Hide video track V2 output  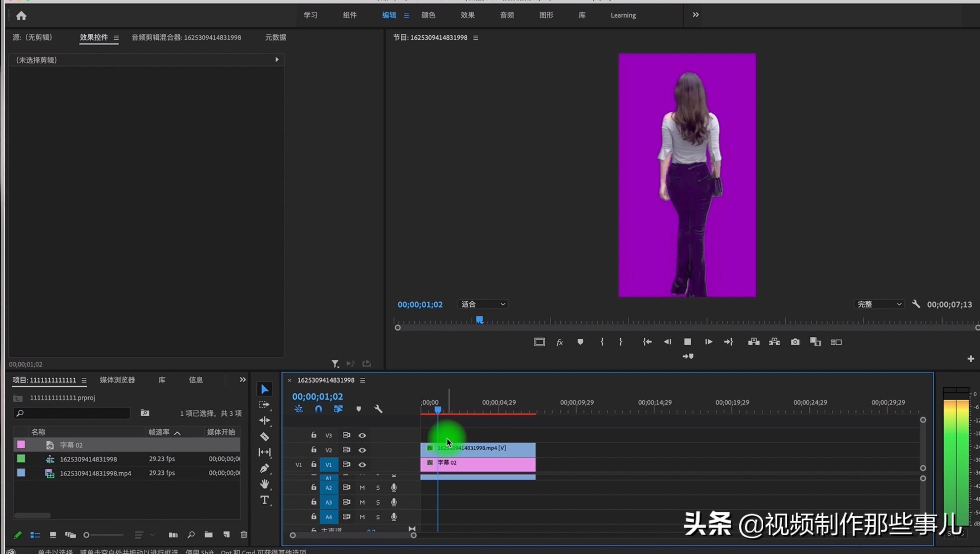pyautogui.click(x=362, y=450)
